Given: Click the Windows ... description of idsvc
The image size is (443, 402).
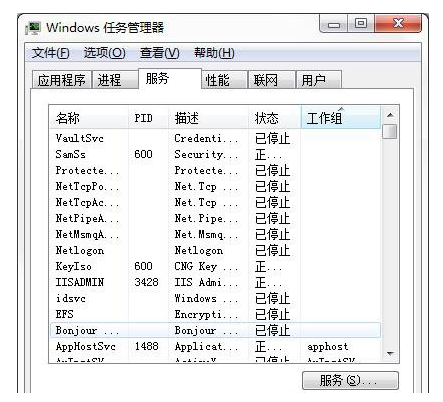Looking at the screenshot, I should click(x=206, y=298).
